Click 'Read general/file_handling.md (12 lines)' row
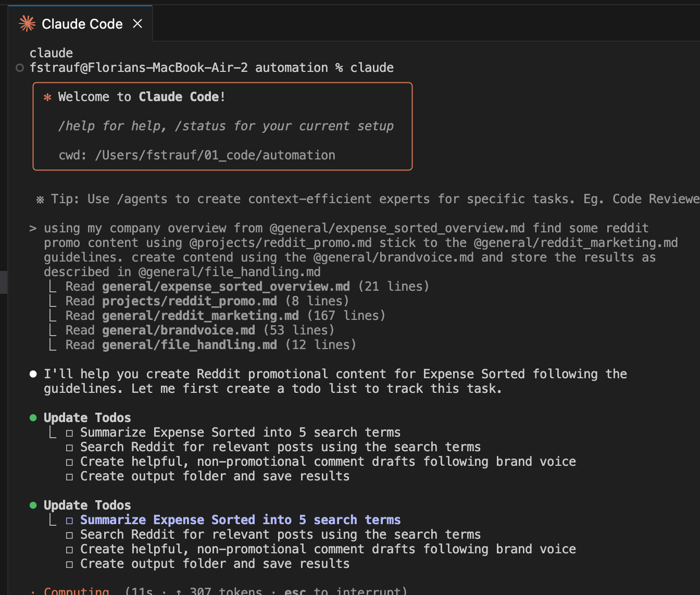Viewport: 700px width, 595px height. (210, 345)
